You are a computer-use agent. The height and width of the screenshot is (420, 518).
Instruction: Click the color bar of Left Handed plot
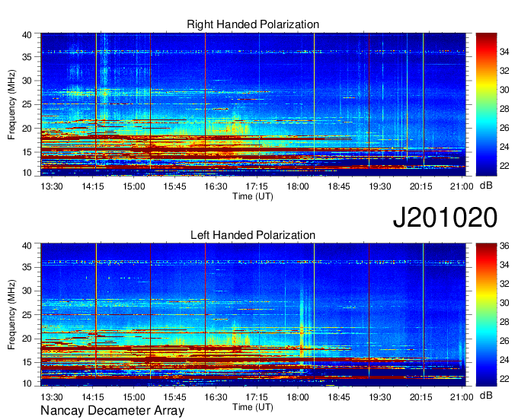[486, 315]
